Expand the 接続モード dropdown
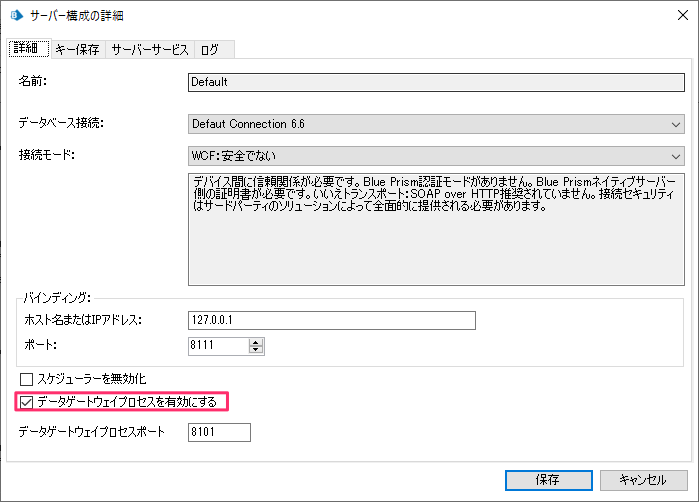This screenshot has height=502, width=699. (x=436, y=156)
